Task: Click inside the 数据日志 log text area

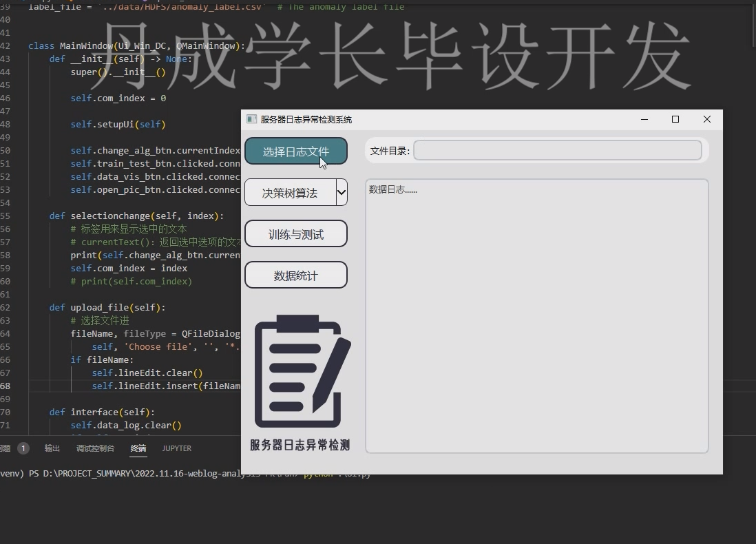Action: click(x=536, y=316)
